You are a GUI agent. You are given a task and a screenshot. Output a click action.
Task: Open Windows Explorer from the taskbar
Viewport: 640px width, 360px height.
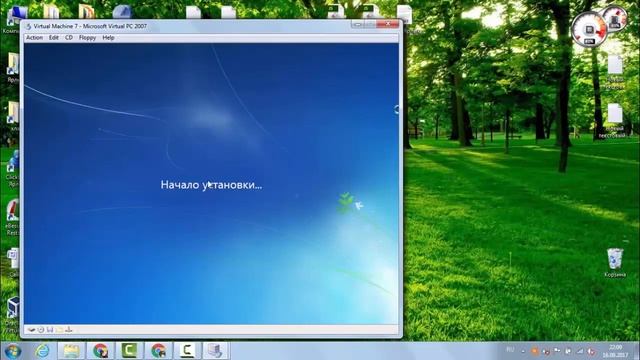pyautogui.click(x=71, y=351)
